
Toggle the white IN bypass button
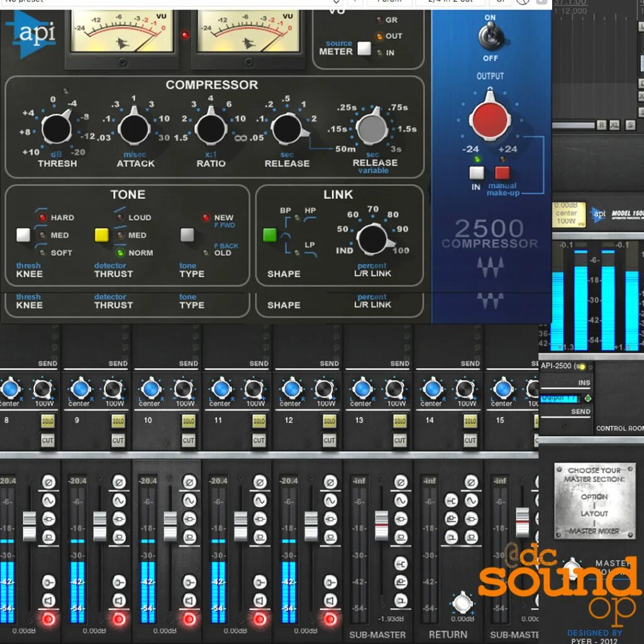coord(477,173)
